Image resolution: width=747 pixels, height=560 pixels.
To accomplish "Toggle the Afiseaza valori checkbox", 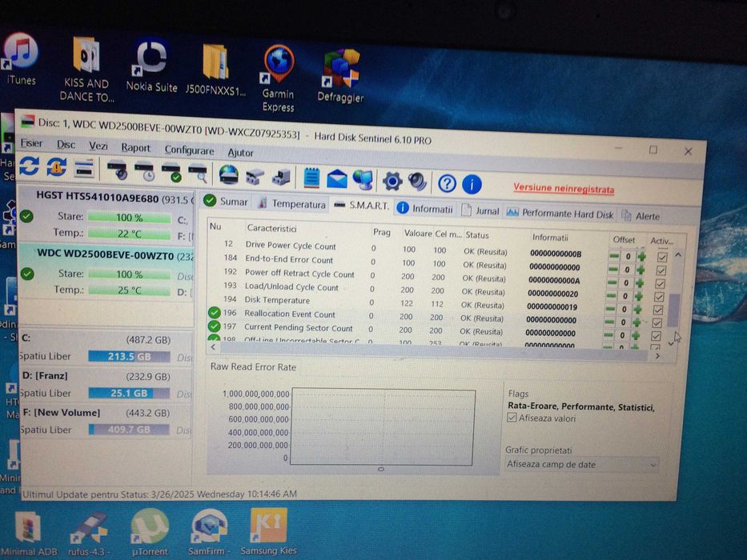I will [x=512, y=418].
